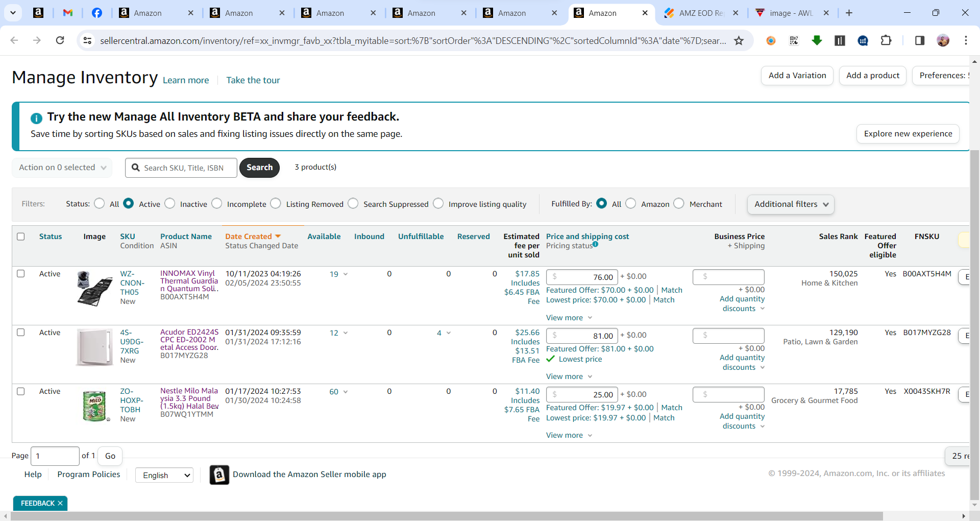
Task: Bookmark this page with the star icon
Action: [739, 40]
